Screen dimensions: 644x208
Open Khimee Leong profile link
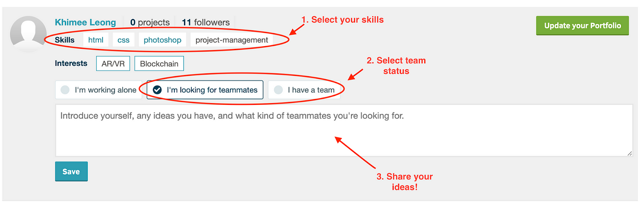[x=86, y=22]
